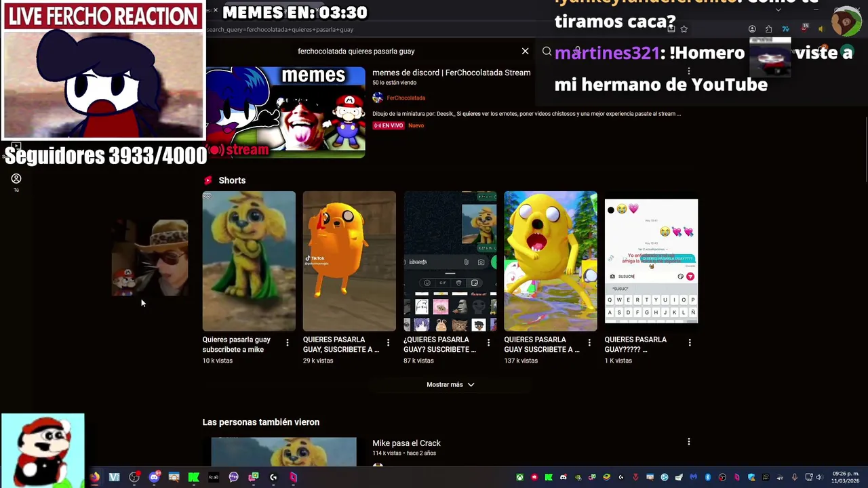The image size is (868, 488).
Task: Open the live stream 'memes' thumbnail
Action: 285,113
